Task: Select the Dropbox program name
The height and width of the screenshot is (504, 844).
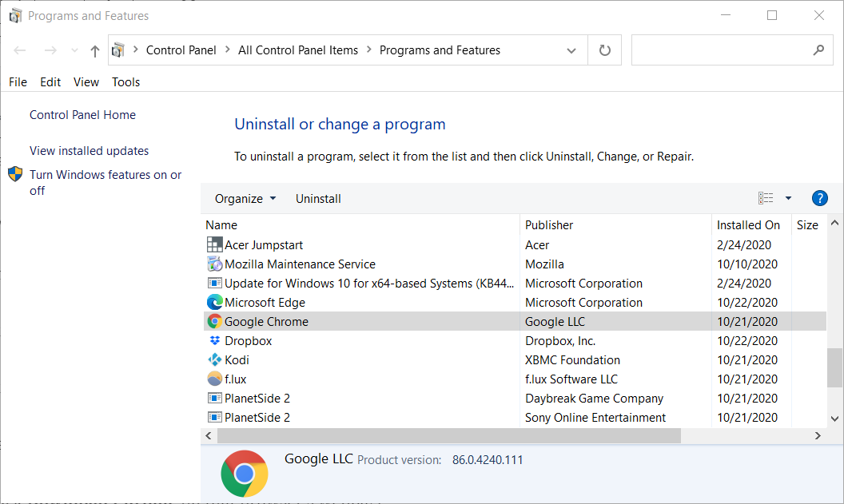Action: coord(248,341)
